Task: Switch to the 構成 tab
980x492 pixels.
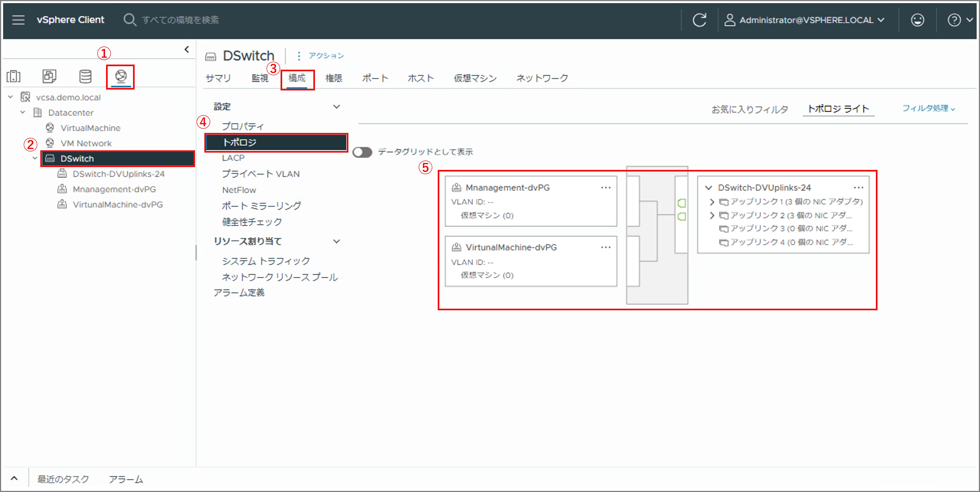Action: pyautogui.click(x=297, y=78)
